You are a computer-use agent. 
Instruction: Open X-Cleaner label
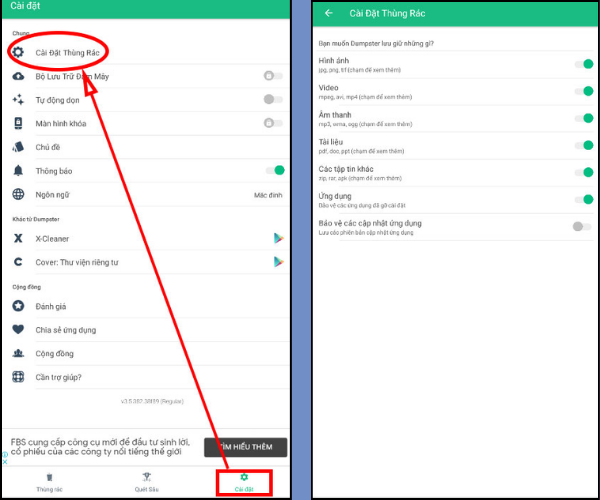[52, 239]
